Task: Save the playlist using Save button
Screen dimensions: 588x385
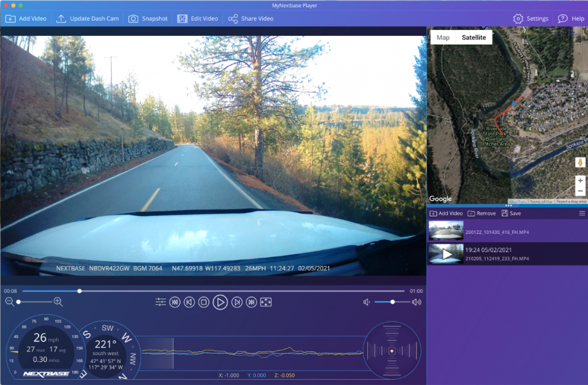Action: (x=511, y=213)
